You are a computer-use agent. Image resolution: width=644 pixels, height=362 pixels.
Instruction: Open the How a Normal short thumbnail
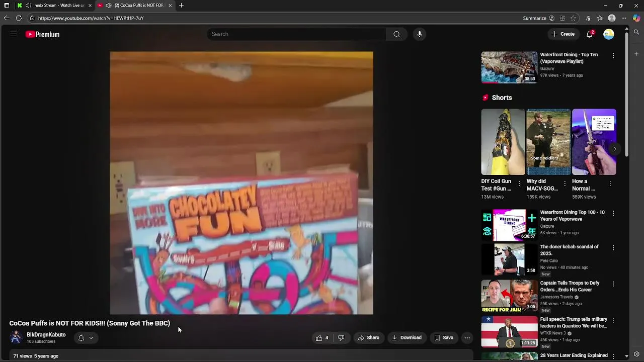(x=594, y=142)
